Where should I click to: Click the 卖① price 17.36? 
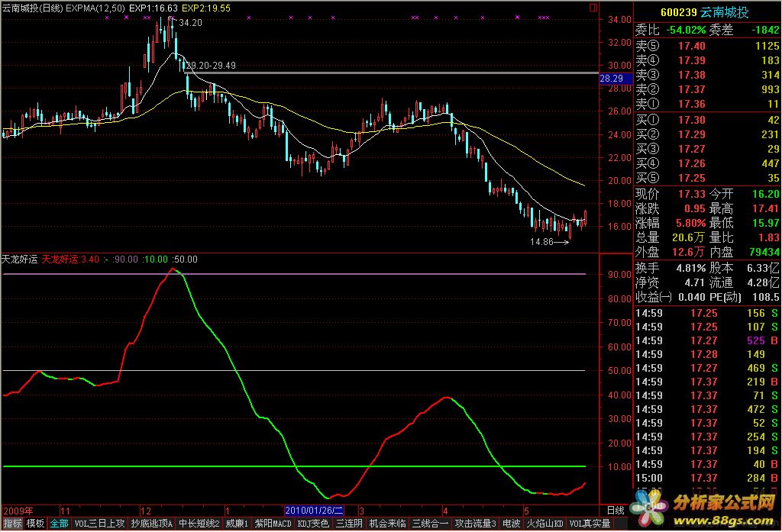[692, 104]
